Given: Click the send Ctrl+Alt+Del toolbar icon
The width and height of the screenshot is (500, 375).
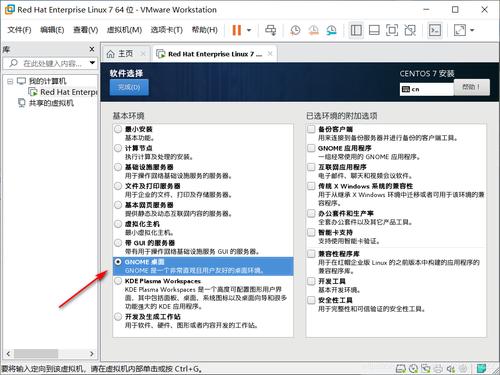Looking at the screenshot, I should 270,30.
